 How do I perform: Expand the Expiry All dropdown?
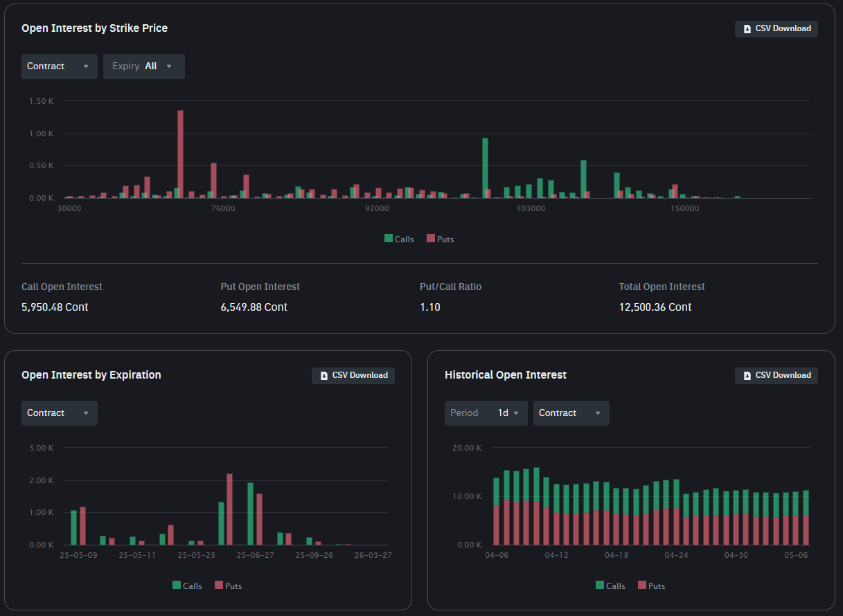click(x=143, y=66)
